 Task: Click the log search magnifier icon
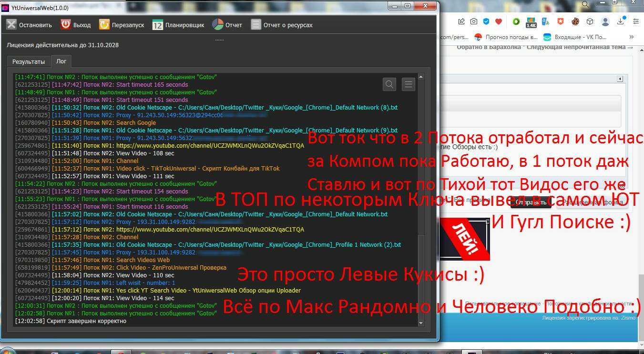tap(389, 84)
